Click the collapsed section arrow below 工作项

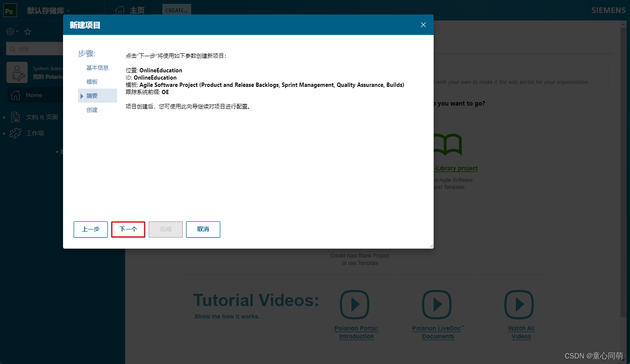pyautogui.click(x=57, y=152)
